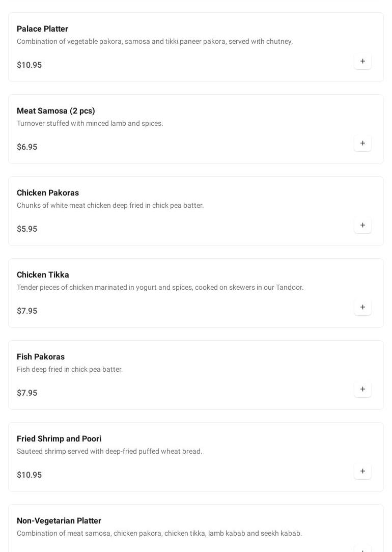
Task: Click the plus icon for Chicken Pakoras
Action: tap(362, 225)
